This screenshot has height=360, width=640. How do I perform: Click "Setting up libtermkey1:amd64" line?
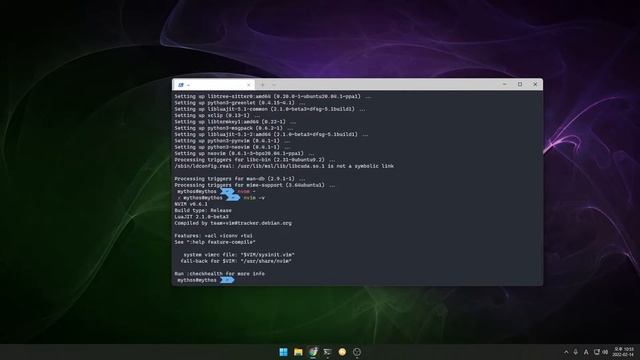pyautogui.click(x=235, y=122)
